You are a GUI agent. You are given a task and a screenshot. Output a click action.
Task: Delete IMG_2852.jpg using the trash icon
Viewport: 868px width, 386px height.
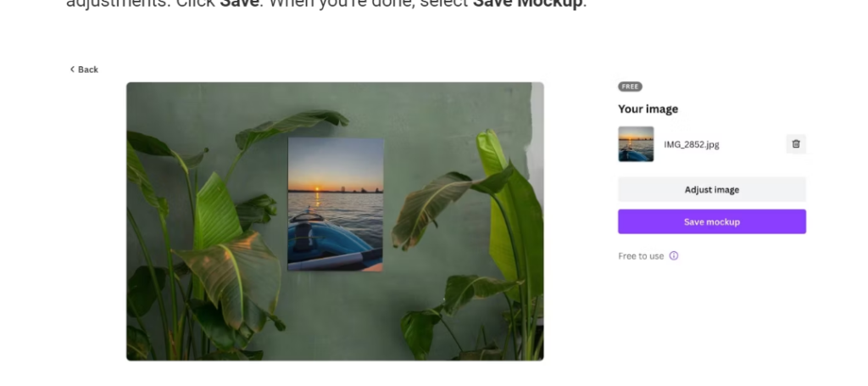click(795, 144)
